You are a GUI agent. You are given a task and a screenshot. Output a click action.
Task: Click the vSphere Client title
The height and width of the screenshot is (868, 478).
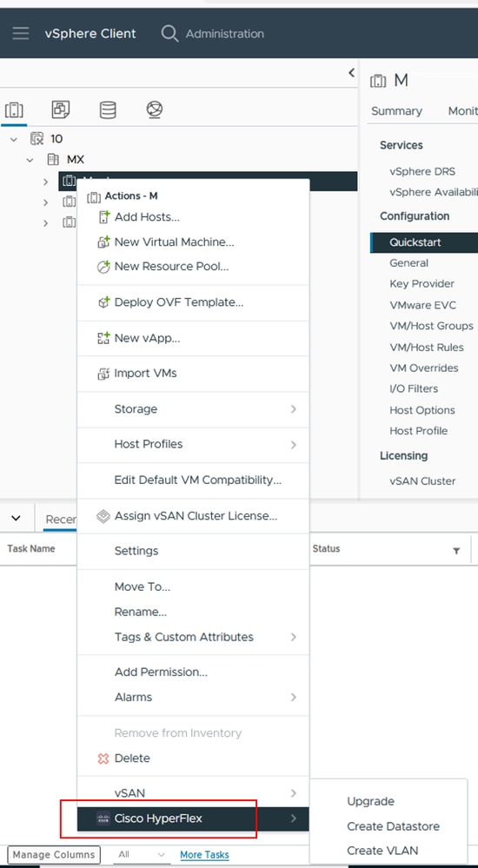(90, 33)
